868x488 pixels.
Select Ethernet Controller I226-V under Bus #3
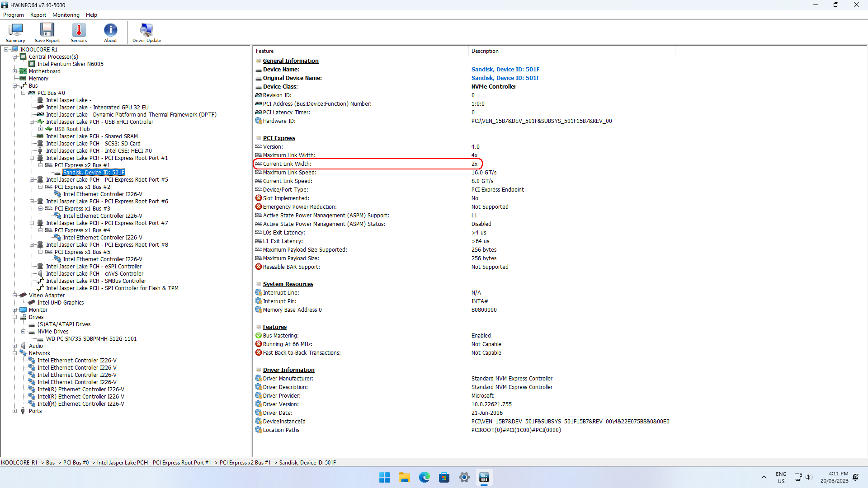click(103, 216)
